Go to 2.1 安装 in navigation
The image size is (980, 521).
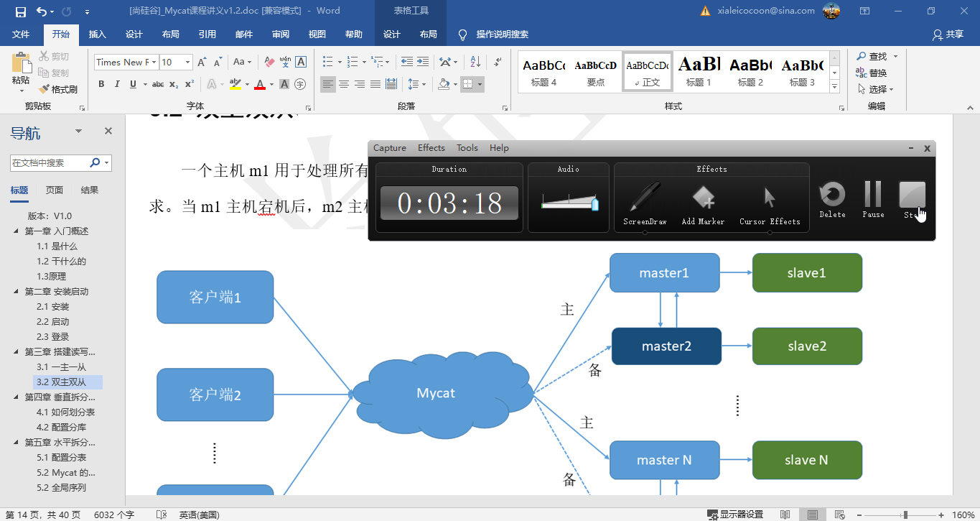[53, 307]
